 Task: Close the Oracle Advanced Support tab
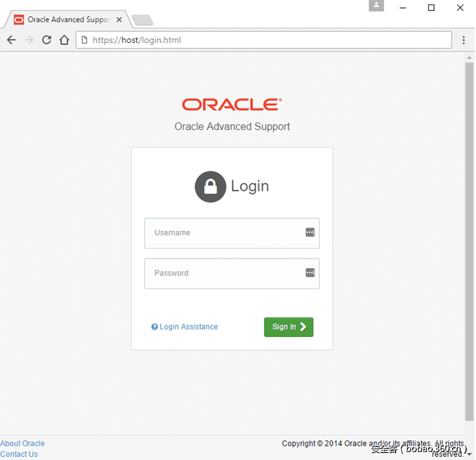[119, 20]
